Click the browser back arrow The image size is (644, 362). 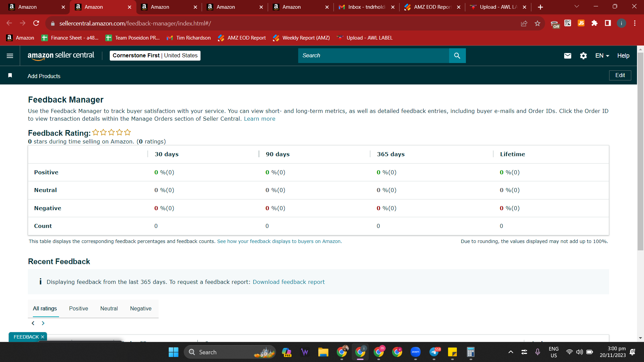pyautogui.click(x=9, y=23)
